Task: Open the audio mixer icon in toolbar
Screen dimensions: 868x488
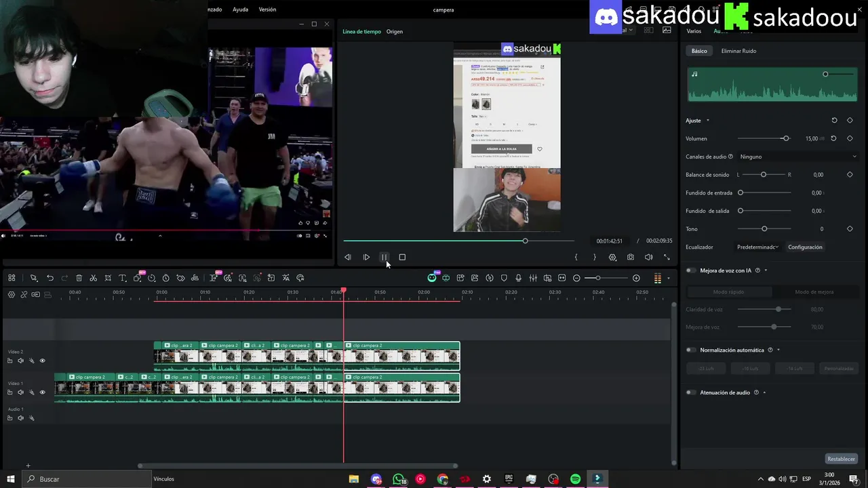Action: [x=533, y=278]
